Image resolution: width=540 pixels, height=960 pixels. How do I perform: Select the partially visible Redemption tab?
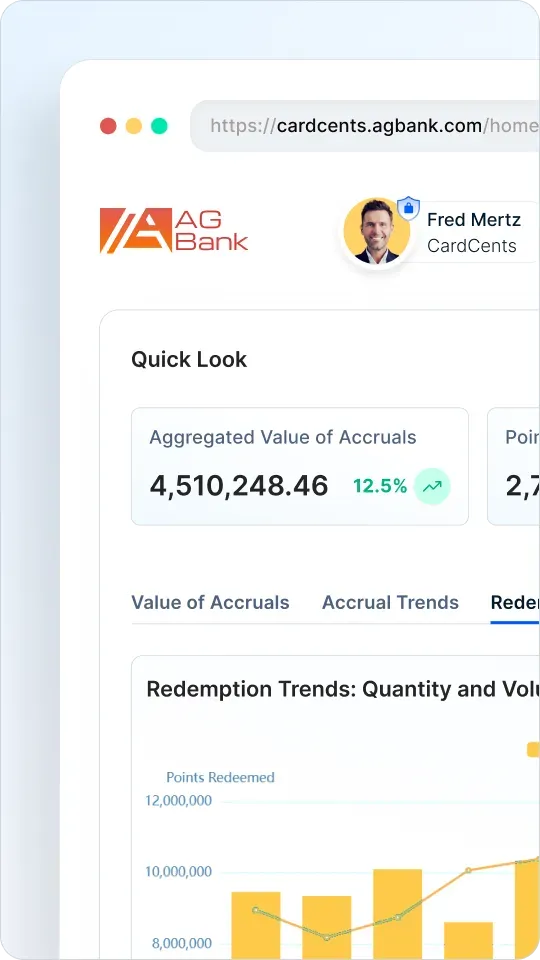pyautogui.click(x=515, y=602)
